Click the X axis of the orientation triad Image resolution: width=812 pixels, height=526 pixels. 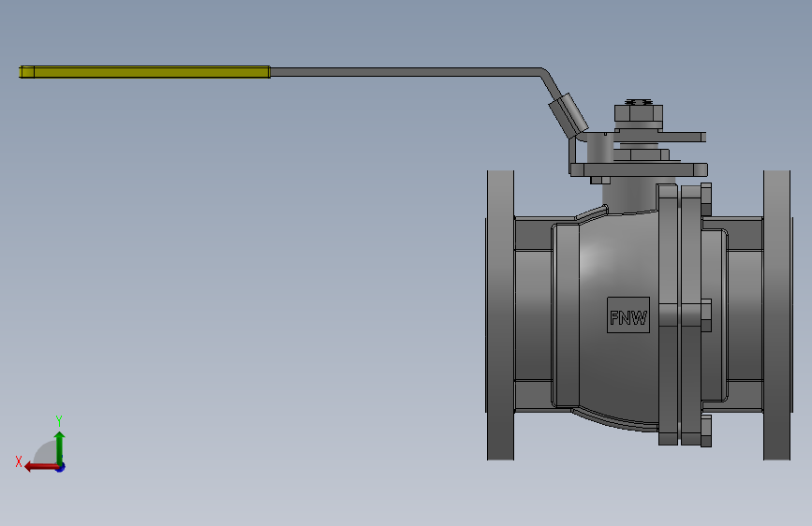tap(42, 467)
